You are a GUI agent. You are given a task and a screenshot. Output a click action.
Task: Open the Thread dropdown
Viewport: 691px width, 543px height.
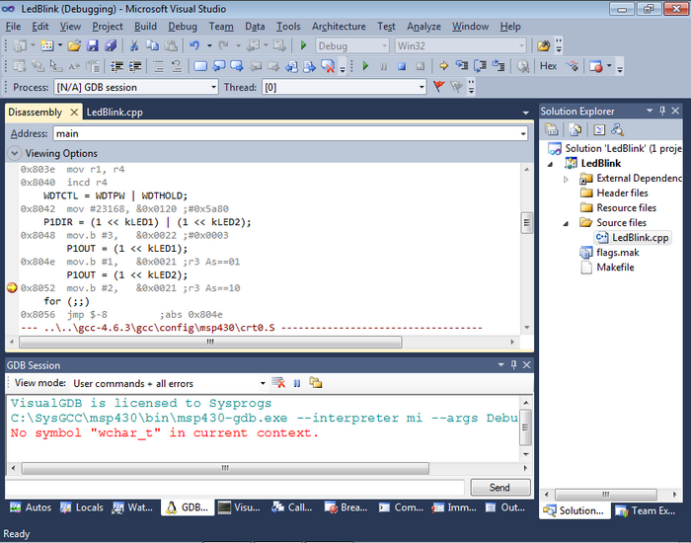tap(421, 87)
